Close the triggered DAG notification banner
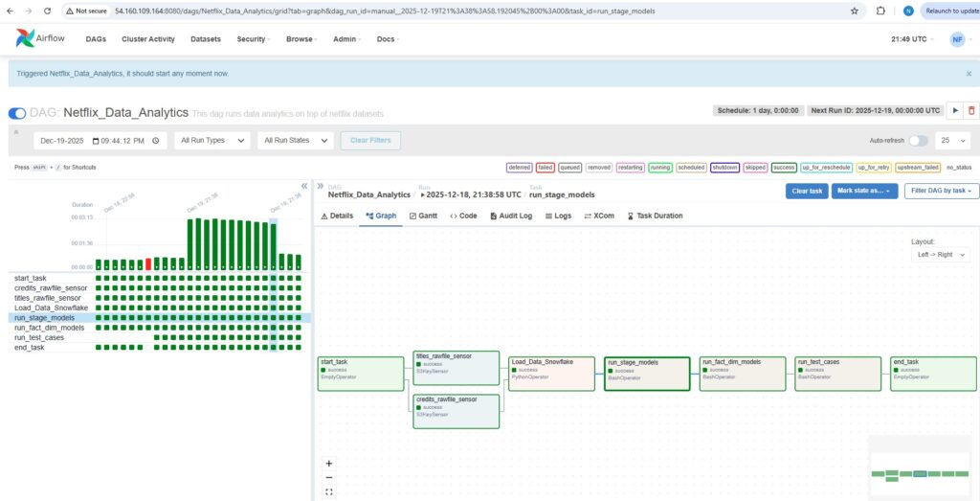The height and width of the screenshot is (501, 980). (969, 73)
